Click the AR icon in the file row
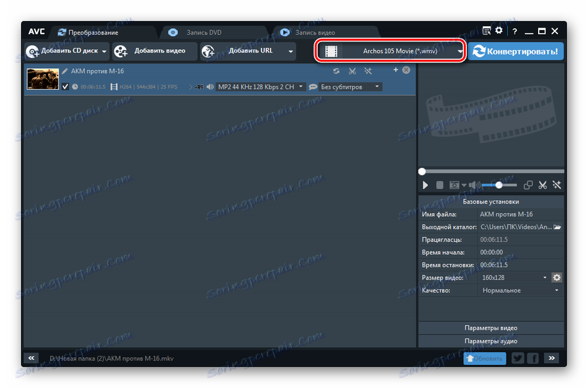The width and height of the screenshot is (588, 388). tap(199, 87)
